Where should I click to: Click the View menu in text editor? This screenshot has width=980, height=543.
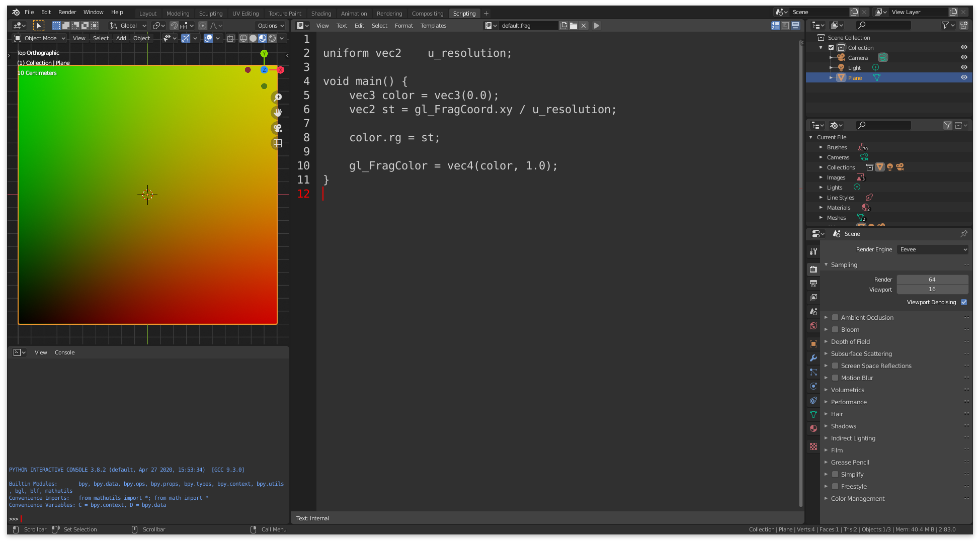pos(323,26)
